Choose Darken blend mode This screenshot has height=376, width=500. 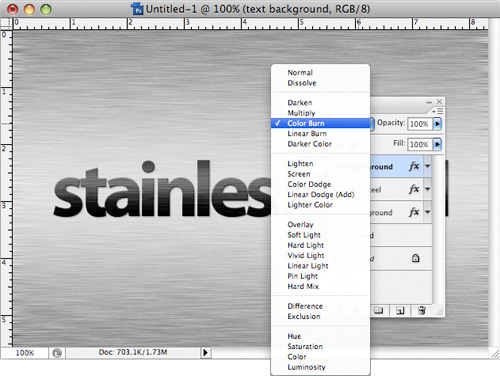(320, 102)
